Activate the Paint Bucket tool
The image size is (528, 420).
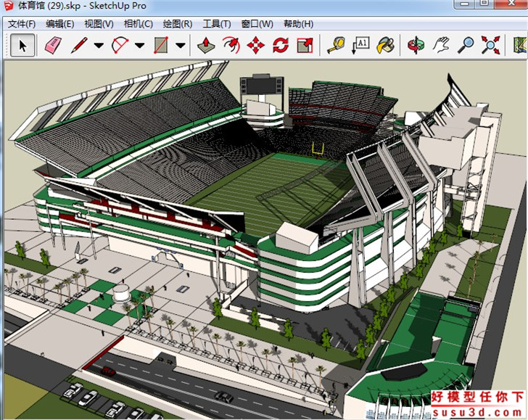click(386, 45)
